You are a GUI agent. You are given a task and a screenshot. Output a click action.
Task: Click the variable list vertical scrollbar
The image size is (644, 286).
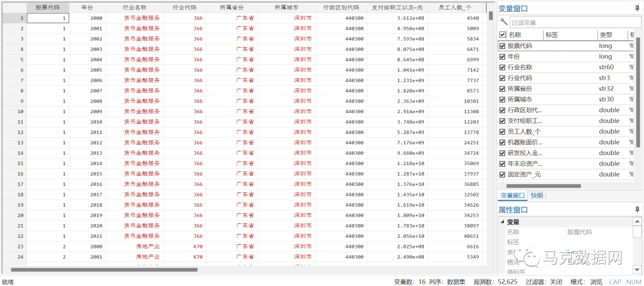point(638,93)
